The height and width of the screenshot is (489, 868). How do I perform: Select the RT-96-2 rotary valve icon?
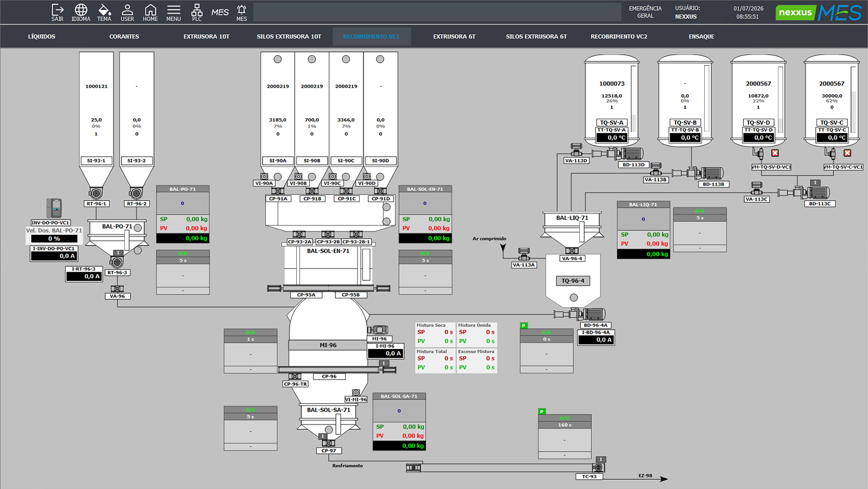coord(136,193)
